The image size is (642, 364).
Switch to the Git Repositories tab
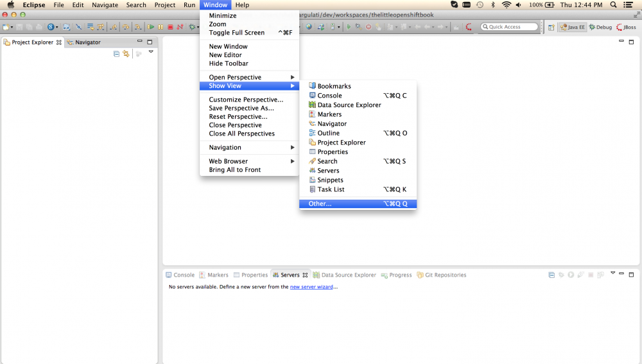pos(445,275)
